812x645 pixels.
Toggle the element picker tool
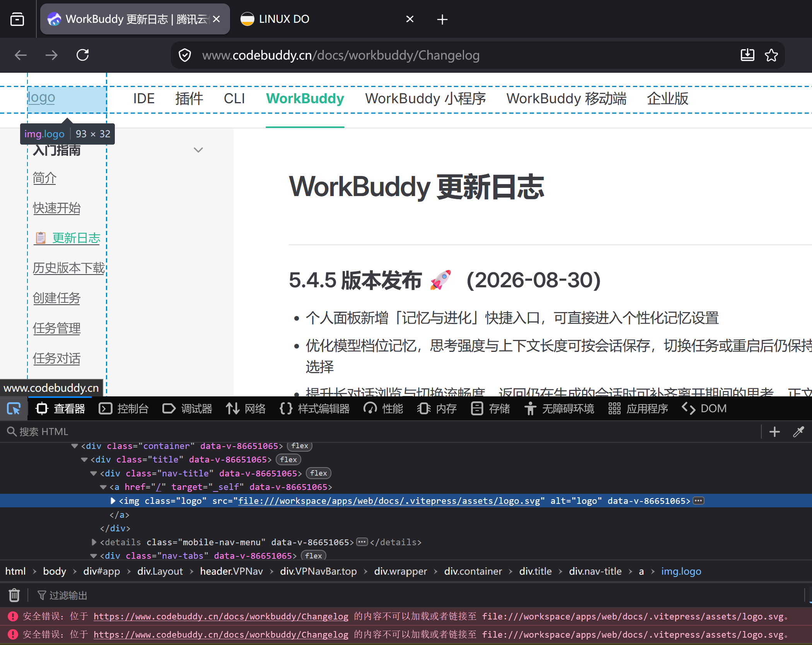click(14, 409)
